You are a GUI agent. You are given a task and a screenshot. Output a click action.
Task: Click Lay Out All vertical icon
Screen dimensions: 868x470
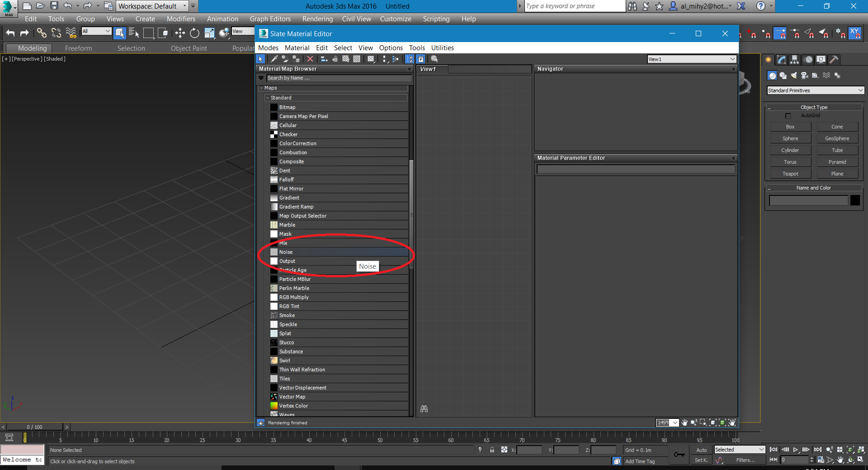pos(384,59)
